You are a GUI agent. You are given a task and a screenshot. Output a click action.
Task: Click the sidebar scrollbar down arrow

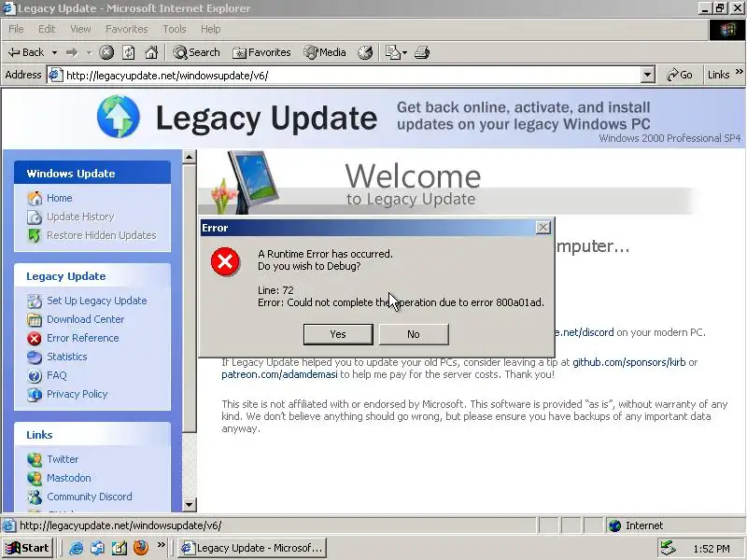click(190, 504)
